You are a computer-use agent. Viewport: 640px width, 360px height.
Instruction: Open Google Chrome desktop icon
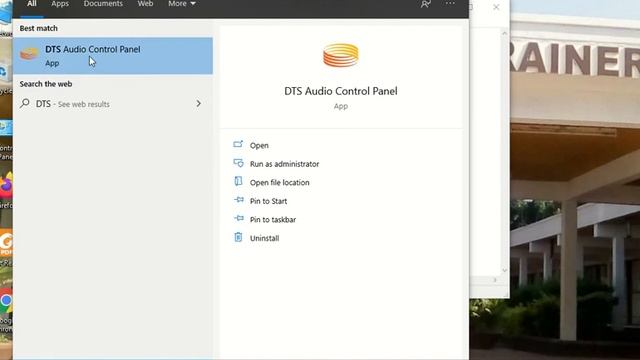pos(6,301)
